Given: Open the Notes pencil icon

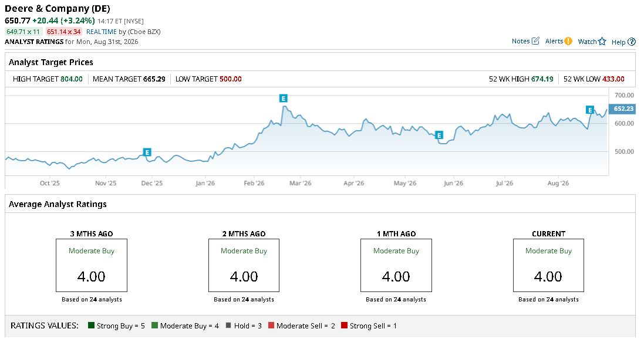Looking at the screenshot, I should pyautogui.click(x=535, y=40).
